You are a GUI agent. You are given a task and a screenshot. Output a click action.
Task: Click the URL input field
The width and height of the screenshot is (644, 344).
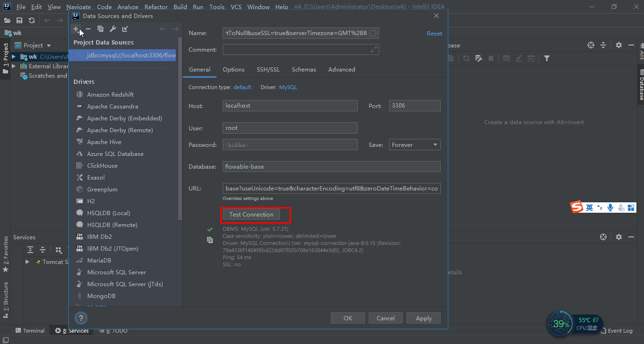click(x=332, y=189)
